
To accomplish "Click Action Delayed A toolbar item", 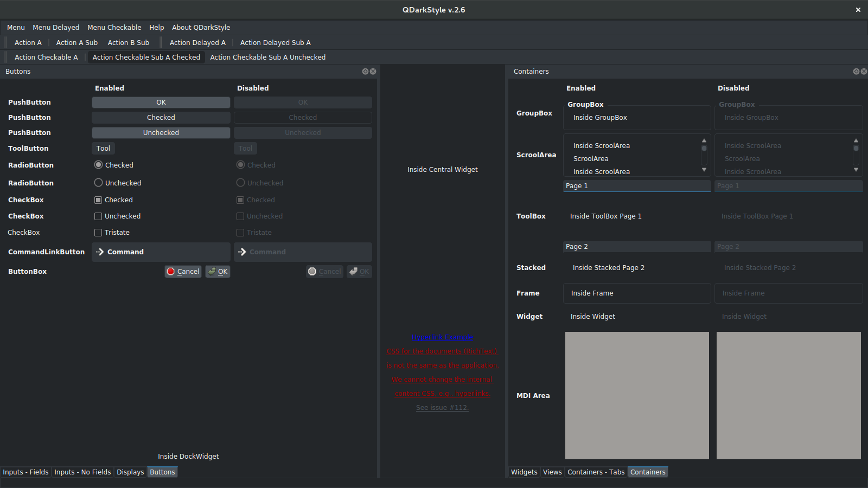I will tap(197, 43).
